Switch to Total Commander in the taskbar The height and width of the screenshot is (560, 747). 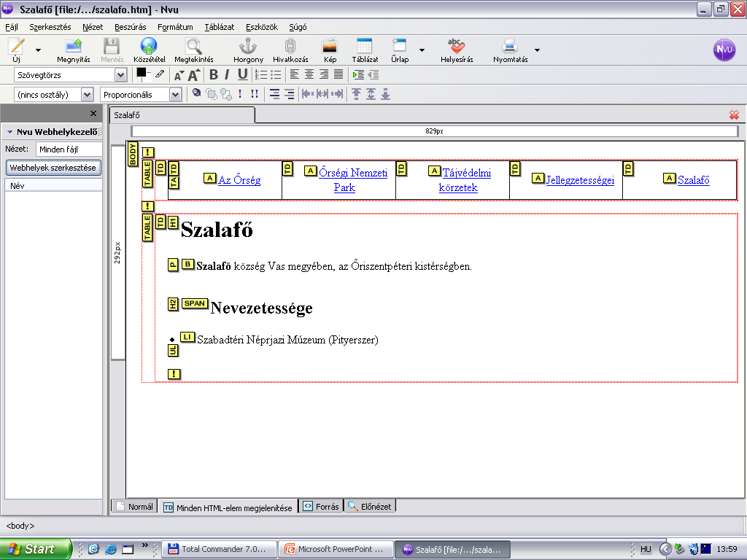point(220,550)
